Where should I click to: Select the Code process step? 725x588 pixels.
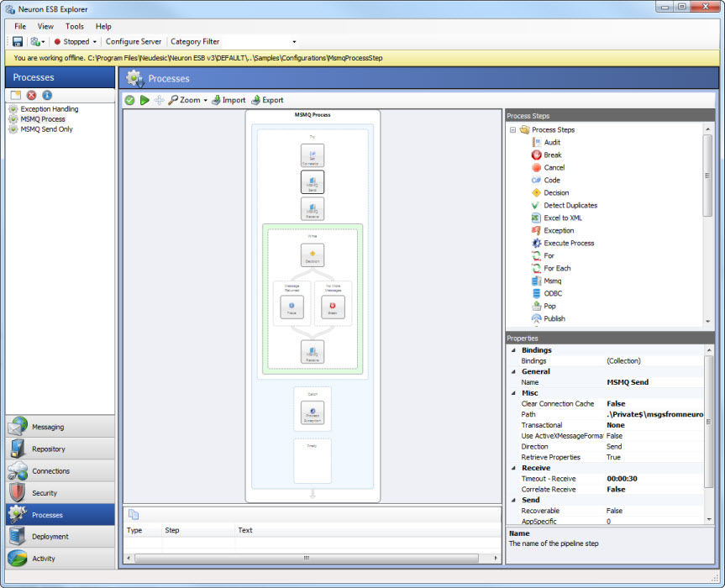pos(546,180)
